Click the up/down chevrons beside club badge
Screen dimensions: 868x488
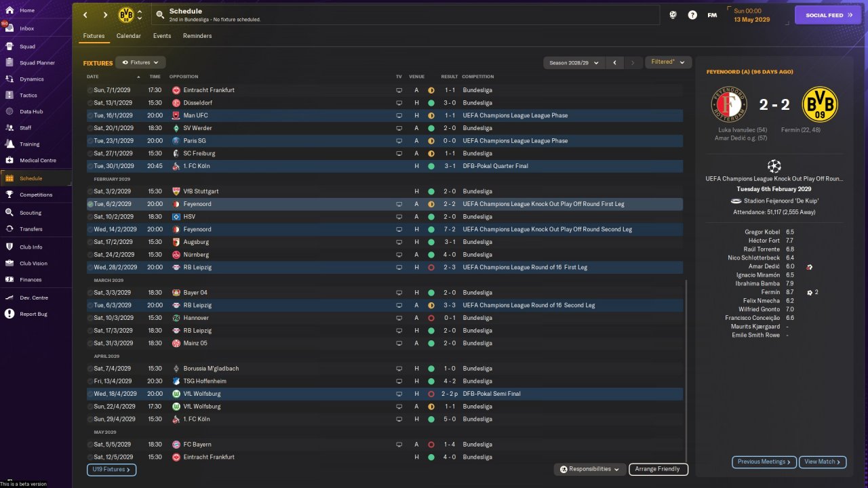[x=140, y=15]
